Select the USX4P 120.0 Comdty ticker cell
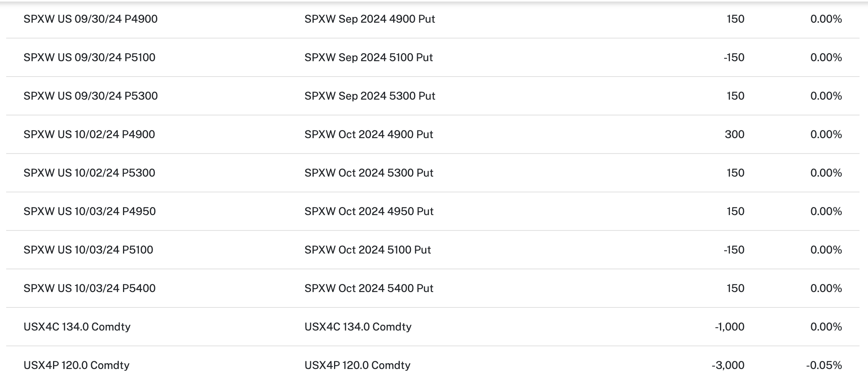 click(76, 365)
